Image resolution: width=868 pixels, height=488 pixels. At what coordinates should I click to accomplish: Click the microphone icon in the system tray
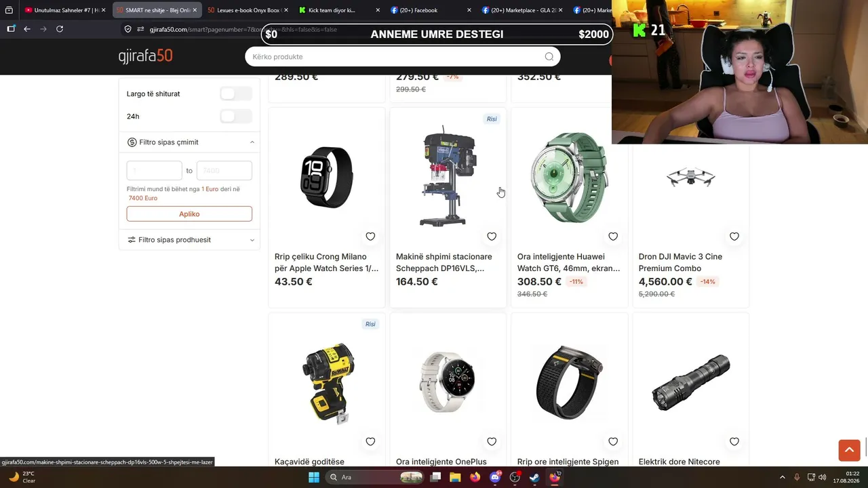pos(797,477)
